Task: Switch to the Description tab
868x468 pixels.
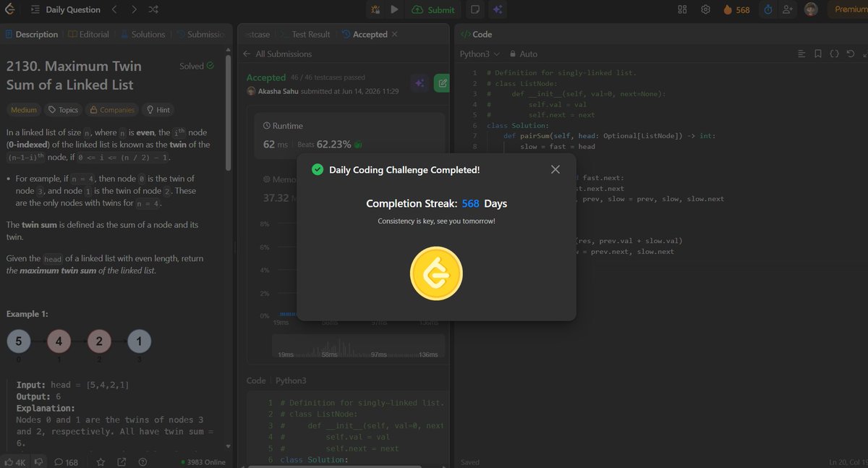Action: [x=31, y=34]
